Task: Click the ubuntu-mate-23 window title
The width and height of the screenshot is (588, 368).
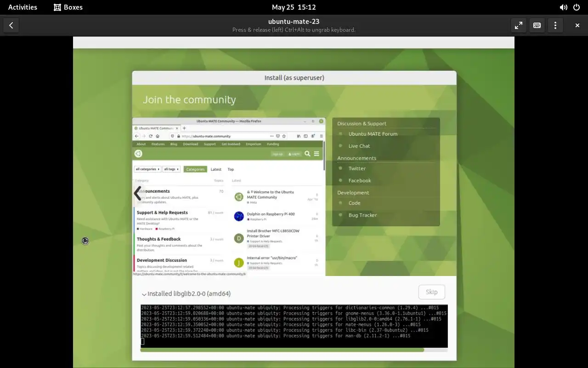Action: coord(294,21)
